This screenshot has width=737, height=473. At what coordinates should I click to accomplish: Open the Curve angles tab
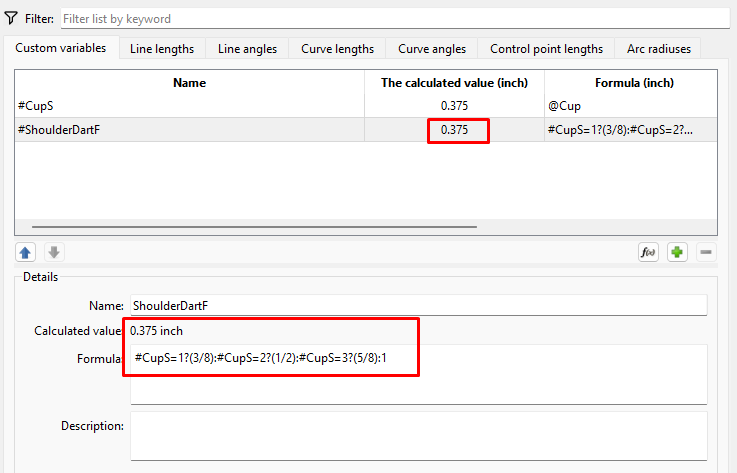click(x=432, y=49)
